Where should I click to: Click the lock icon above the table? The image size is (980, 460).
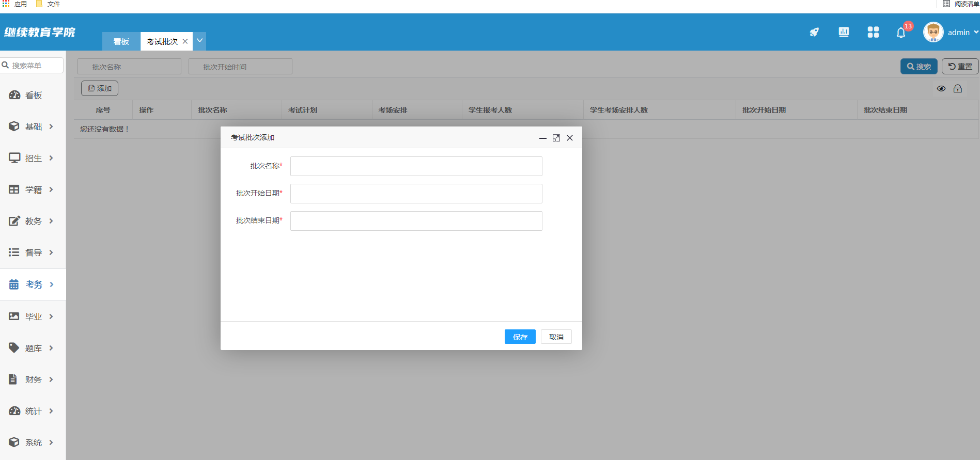pos(958,89)
